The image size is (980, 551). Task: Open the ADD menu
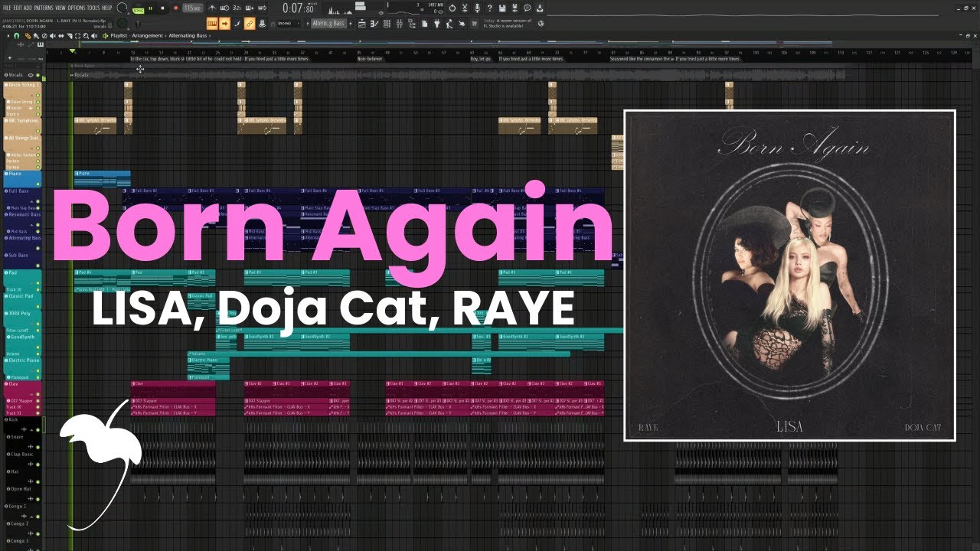[x=28, y=8]
